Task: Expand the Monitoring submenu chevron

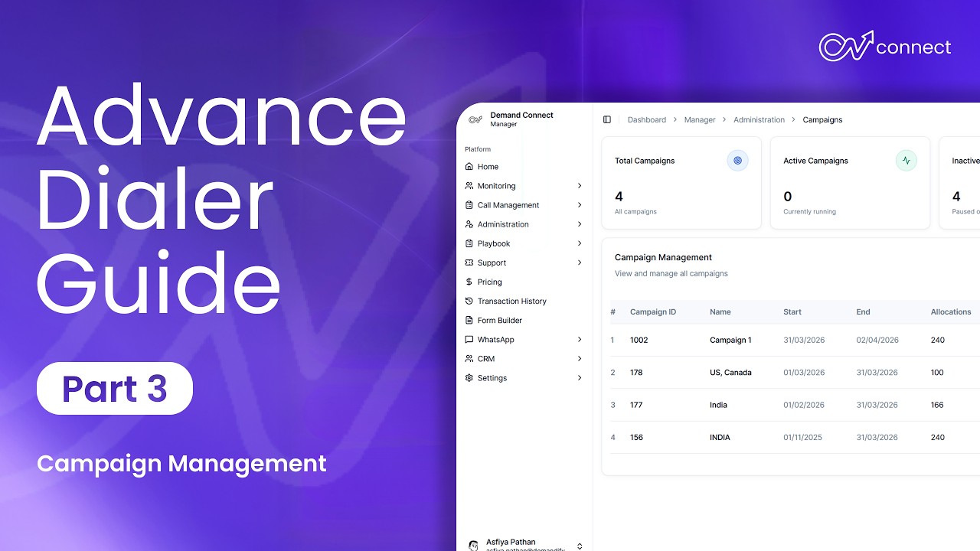Action: pos(580,186)
